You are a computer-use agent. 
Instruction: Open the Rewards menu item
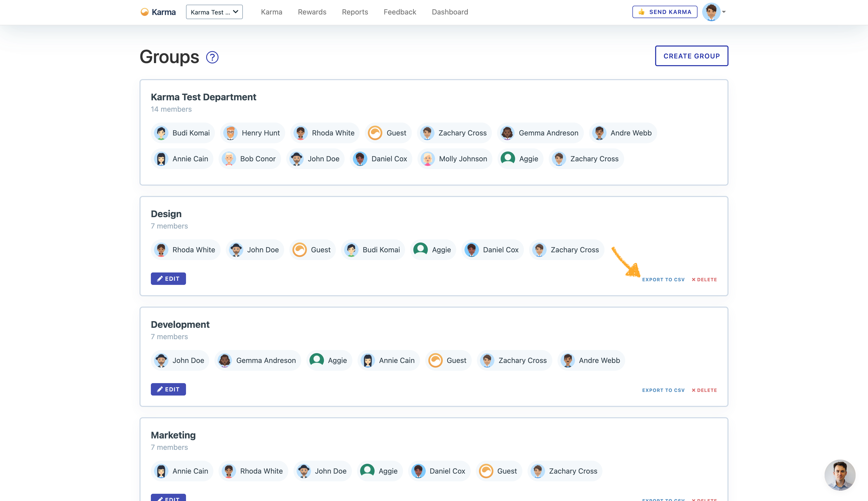tap(312, 12)
